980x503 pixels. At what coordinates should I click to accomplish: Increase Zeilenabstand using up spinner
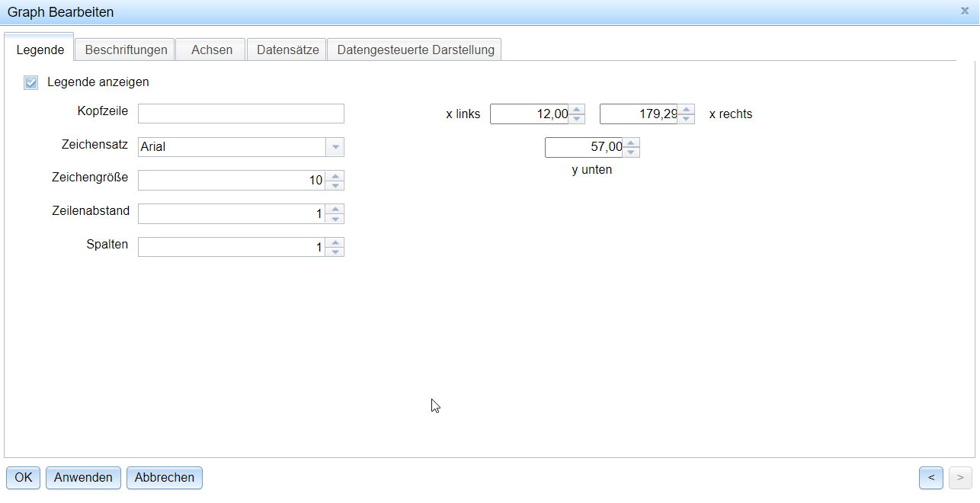335,210
